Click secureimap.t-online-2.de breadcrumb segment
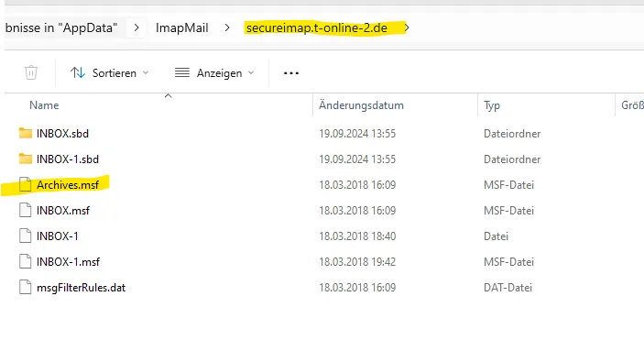644x340 pixels. pyautogui.click(x=317, y=28)
